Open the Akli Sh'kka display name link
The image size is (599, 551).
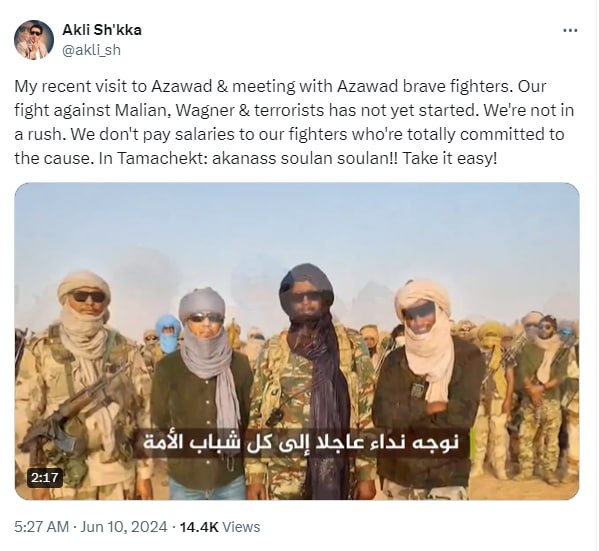pos(102,30)
